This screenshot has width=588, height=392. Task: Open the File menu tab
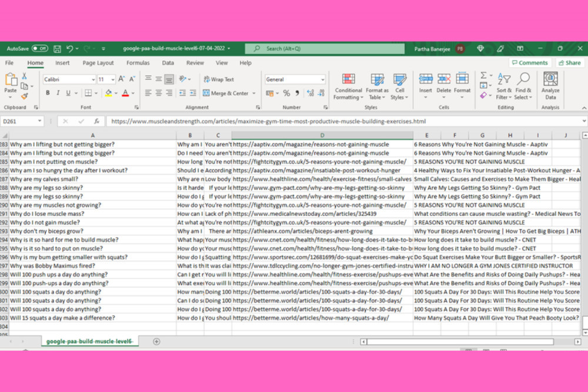[9, 63]
